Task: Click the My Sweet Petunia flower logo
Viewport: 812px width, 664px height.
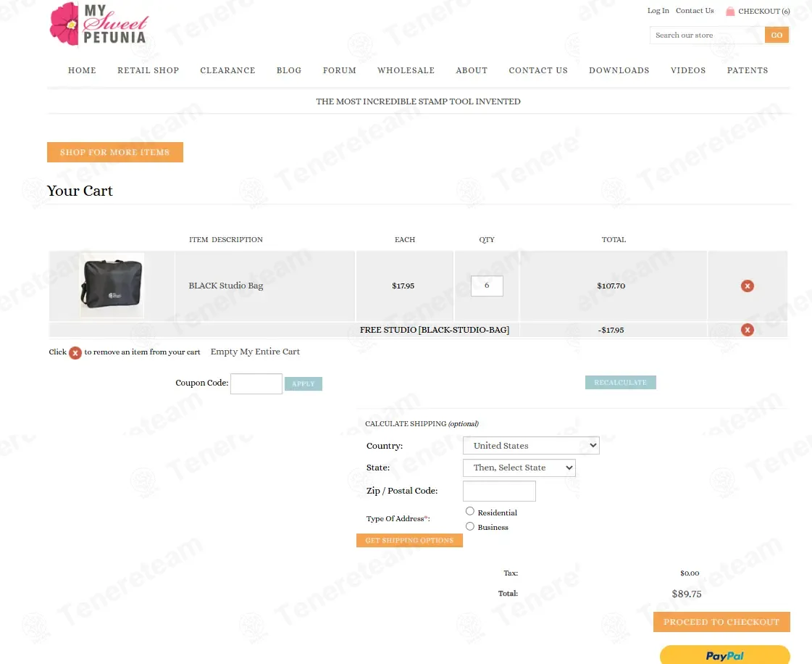Action: pyautogui.click(x=98, y=24)
